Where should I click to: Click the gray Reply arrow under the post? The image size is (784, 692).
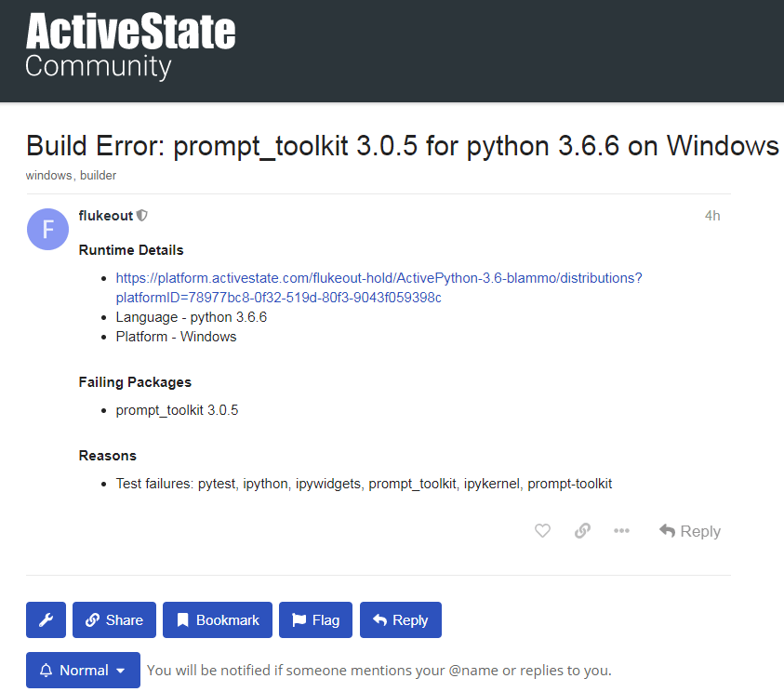[x=690, y=531]
